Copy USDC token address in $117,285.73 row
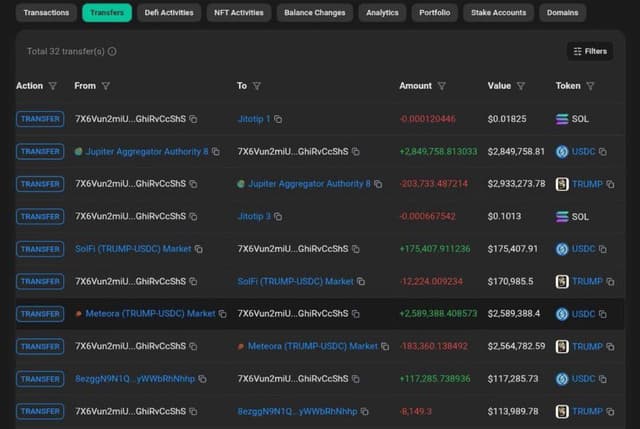 pyautogui.click(x=603, y=379)
